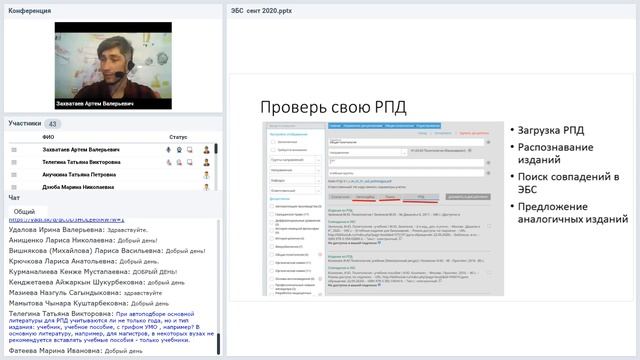This screenshot has height=360, width=640.
Task: Click the screen-share icon for Телегина Татьяна Викторовна
Action: tap(190, 162)
